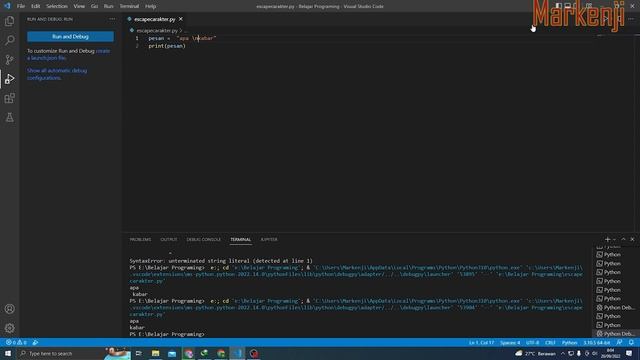Click the escapecarakter.py breadcrumb
Viewport: 640px width, 360px height.
tap(157, 31)
